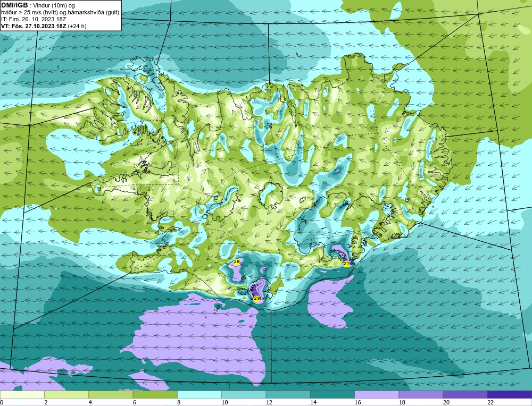Image resolution: width=532 pixels, height=406 pixels.
Task: Click the 'VT: Fös. 27.10.2023 18Z' valid time line
Action: (44, 26)
